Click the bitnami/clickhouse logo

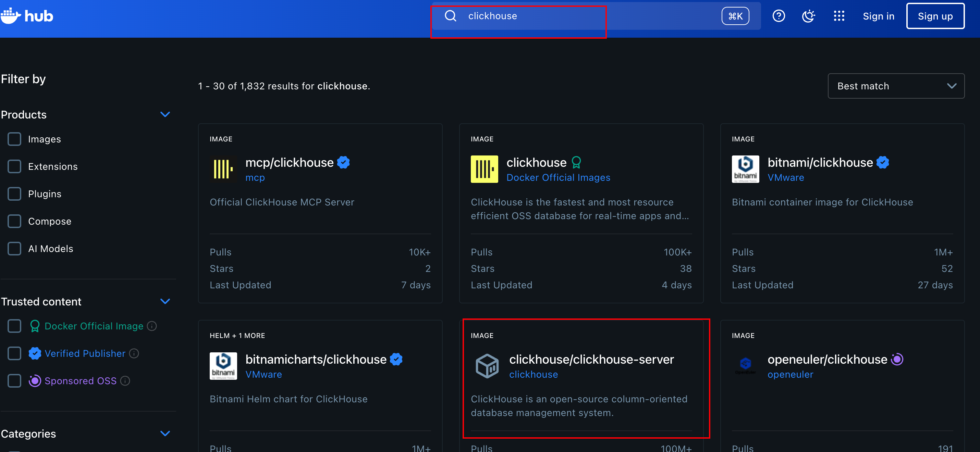pos(745,169)
